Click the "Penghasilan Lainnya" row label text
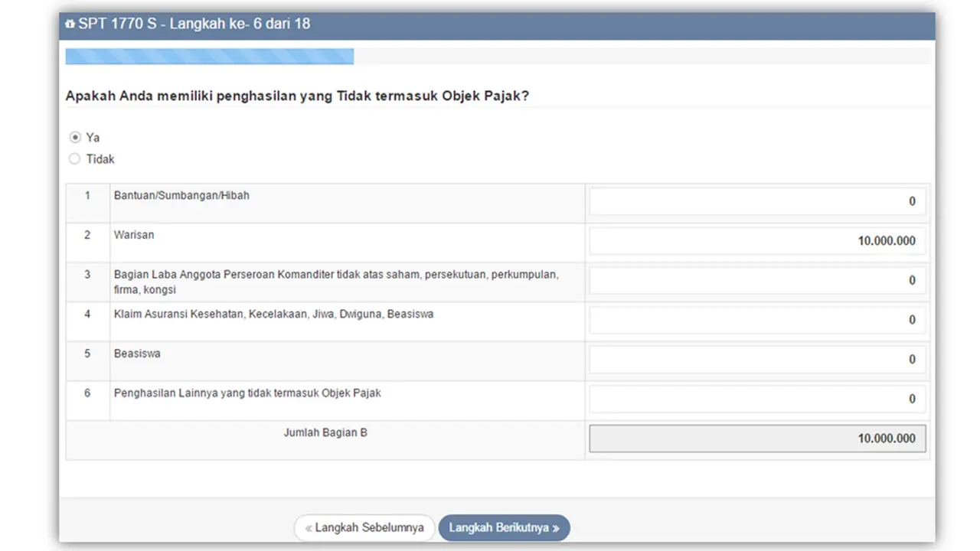The image size is (980, 551). click(x=247, y=393)
